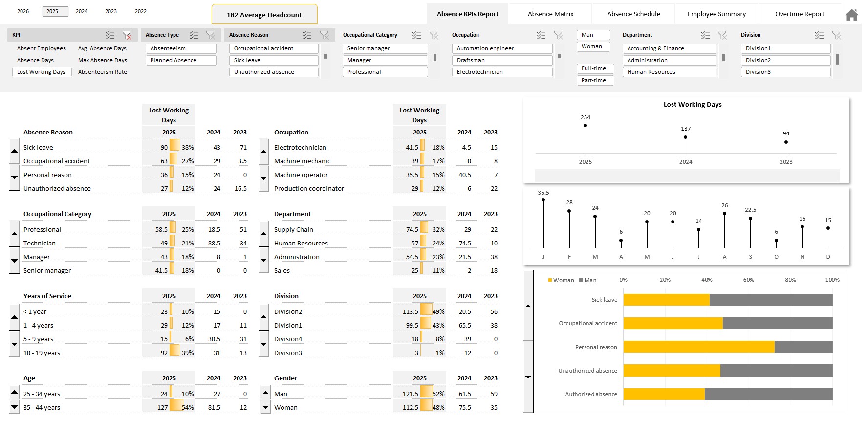Click the Home icon

coord(851,15)
